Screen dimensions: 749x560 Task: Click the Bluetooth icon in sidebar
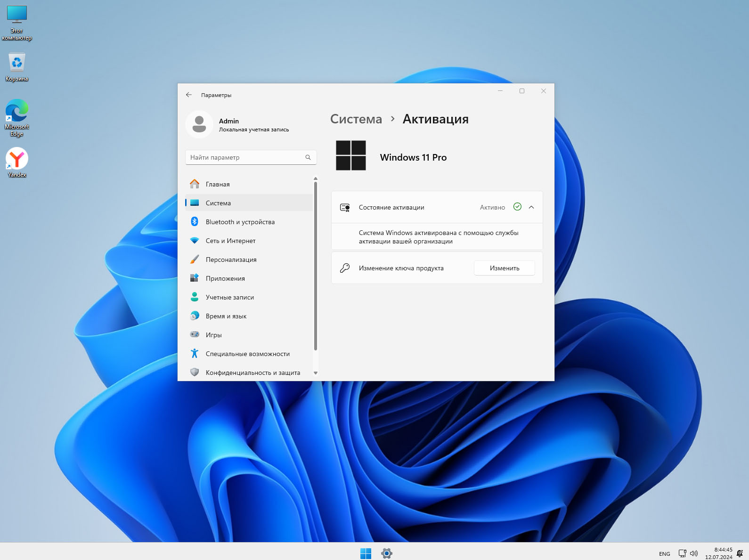click(195, 221)
